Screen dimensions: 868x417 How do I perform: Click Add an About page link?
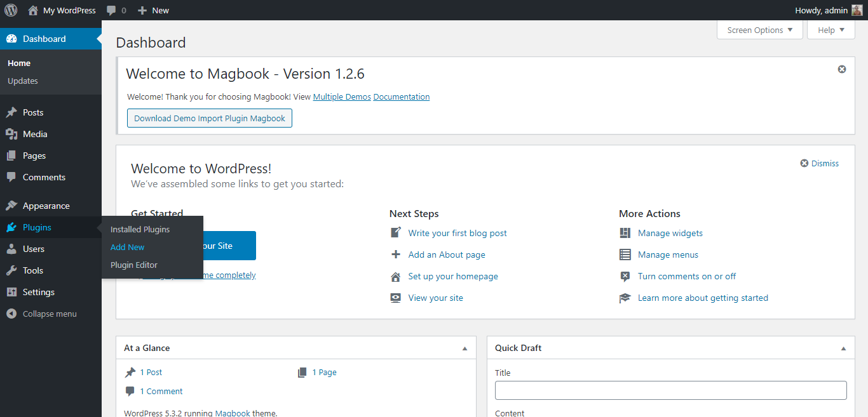447,255
